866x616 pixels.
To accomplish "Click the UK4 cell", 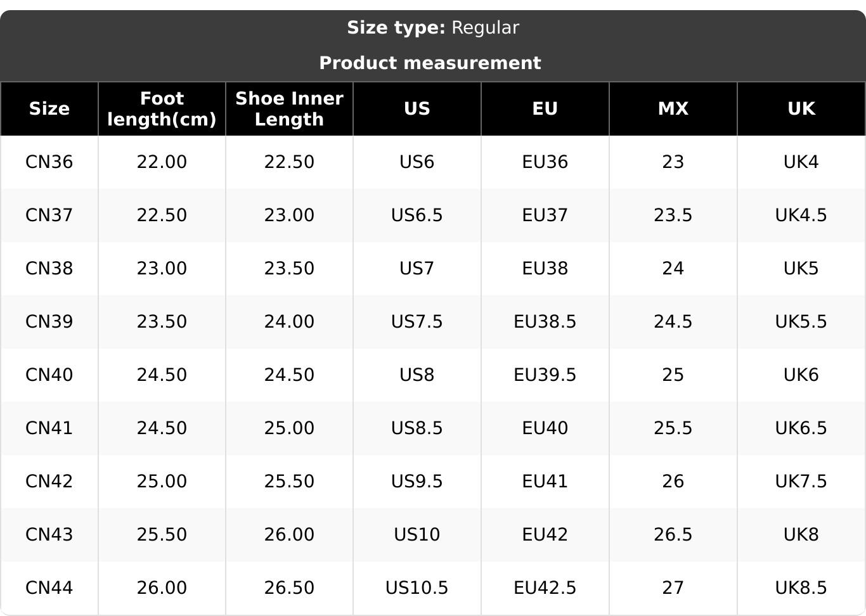I will [801, 162].
